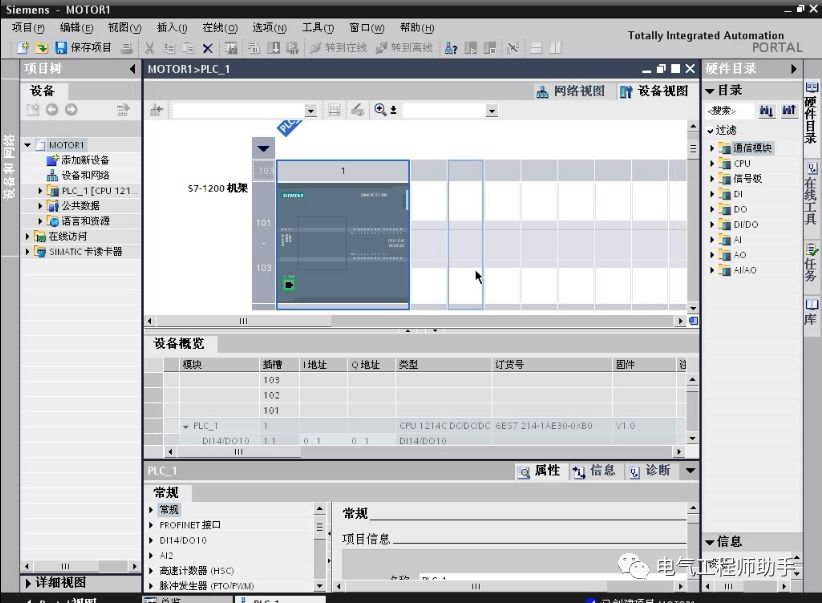This screenshot has height=603, width=822.
Task: Open the 编辑(E) menu
Action: click(x=77, y=27)
